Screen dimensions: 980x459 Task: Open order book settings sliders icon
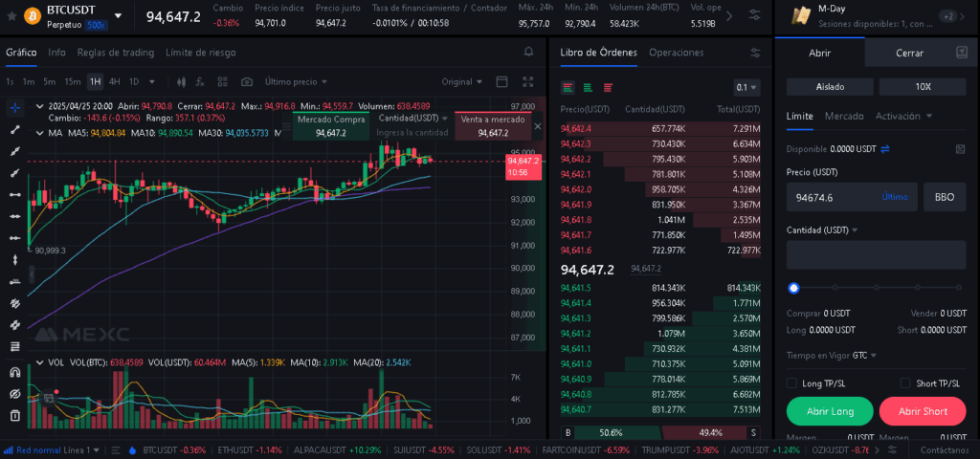(x=755, y=53)
